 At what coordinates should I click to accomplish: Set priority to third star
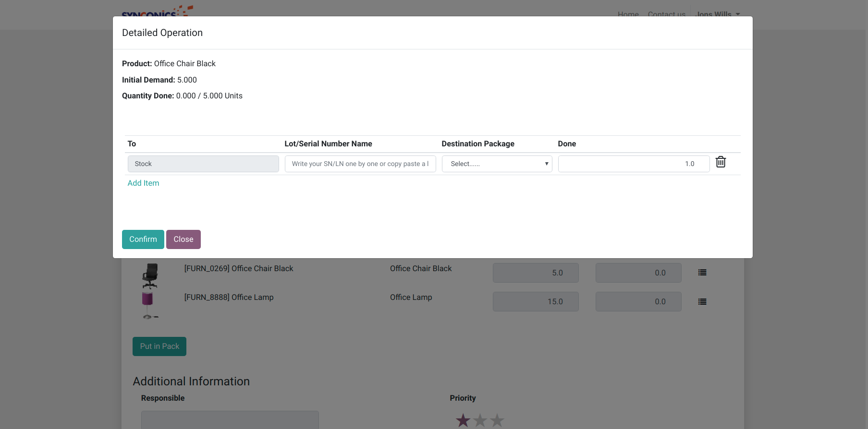497,420
